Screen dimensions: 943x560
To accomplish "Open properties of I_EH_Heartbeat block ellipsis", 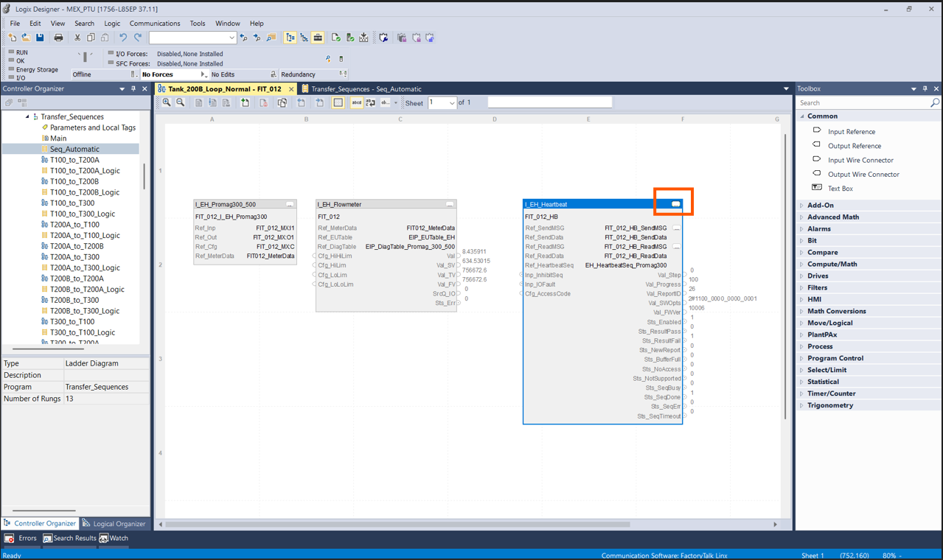I will (675, 204).
